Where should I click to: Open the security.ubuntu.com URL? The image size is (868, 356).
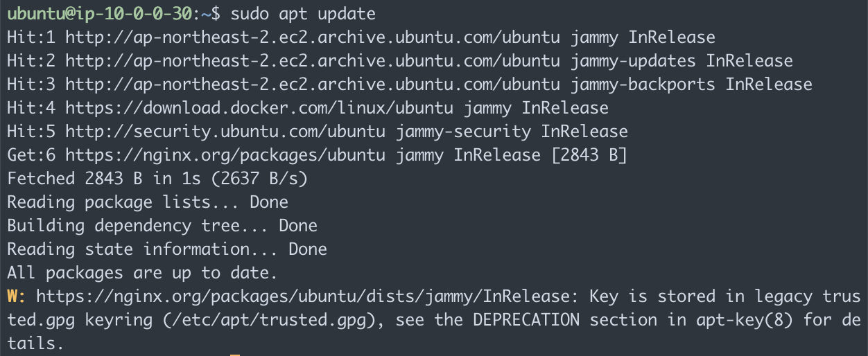coord(226,131)
